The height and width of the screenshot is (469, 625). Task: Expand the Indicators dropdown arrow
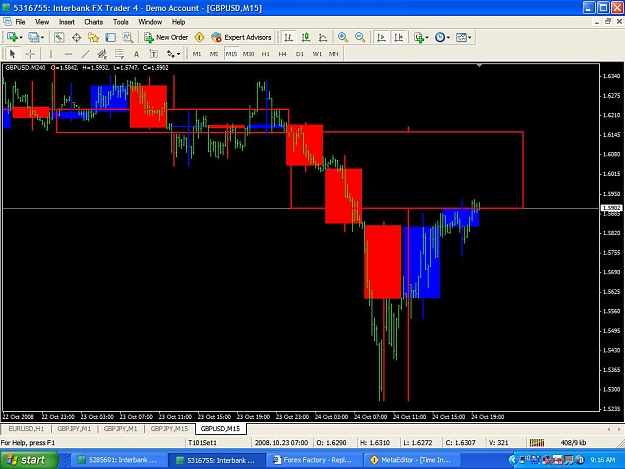(427, 37)
